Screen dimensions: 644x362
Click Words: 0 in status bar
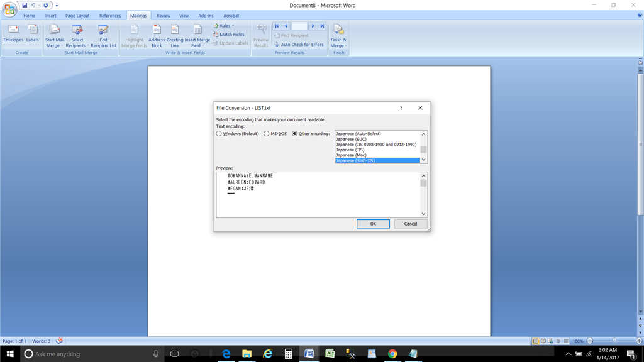tap(41, 341)
